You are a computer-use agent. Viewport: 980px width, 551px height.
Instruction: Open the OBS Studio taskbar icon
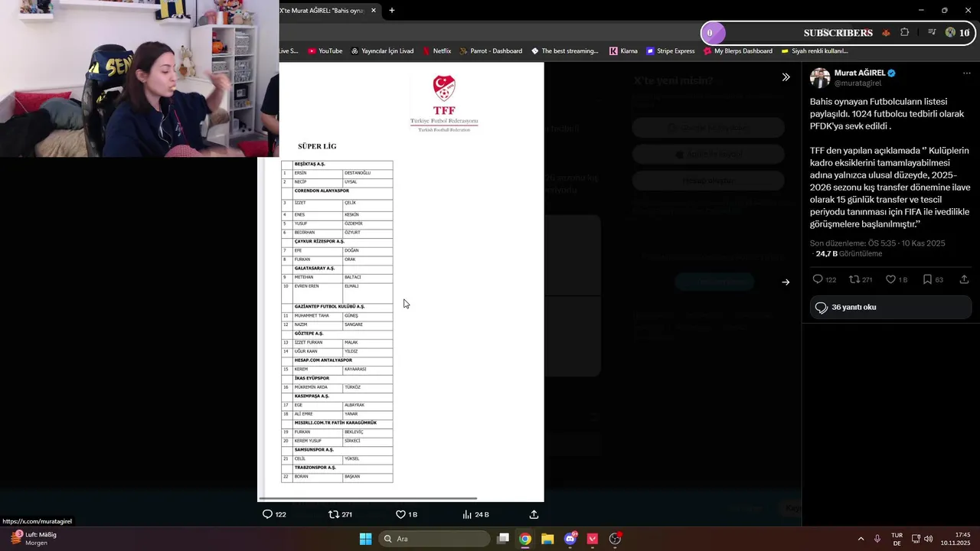point(615,539)
